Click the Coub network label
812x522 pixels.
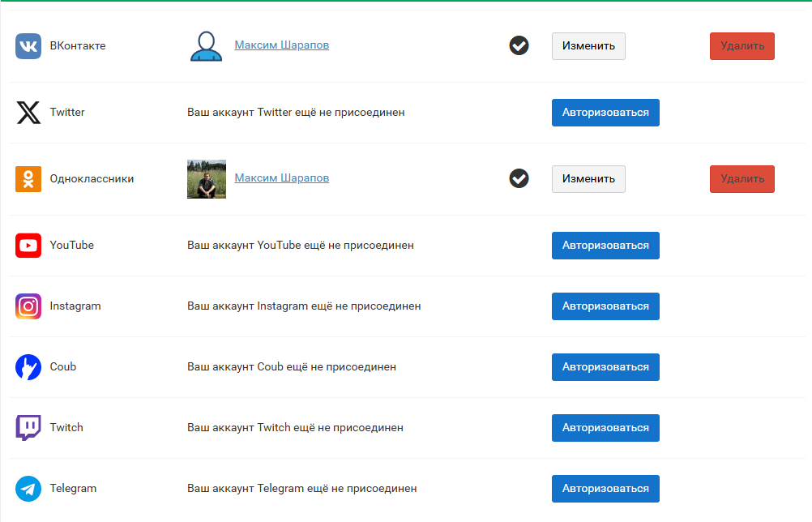coord(63,367)
